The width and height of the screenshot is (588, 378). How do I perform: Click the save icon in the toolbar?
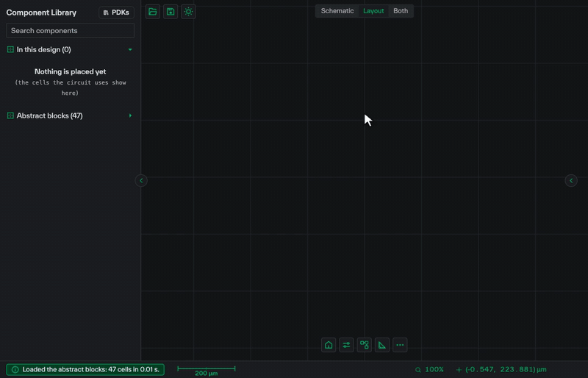(x=171, y=12)
